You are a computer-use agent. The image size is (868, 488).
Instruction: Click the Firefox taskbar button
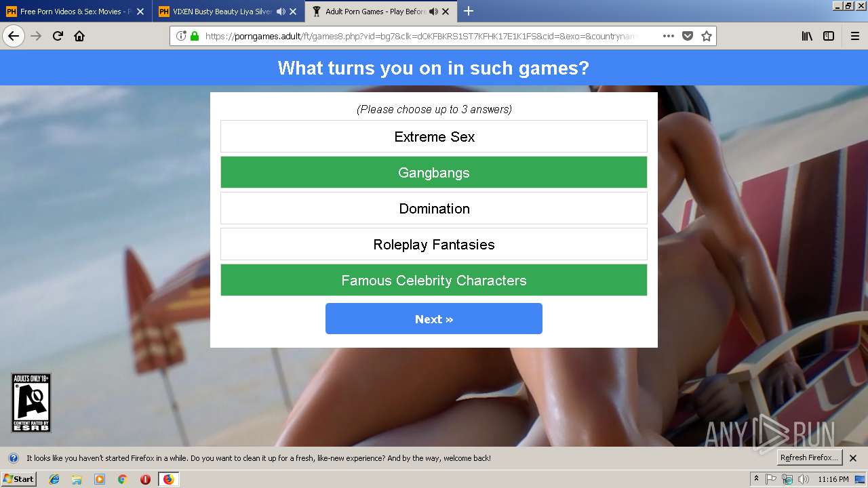[x=168, y=479]
